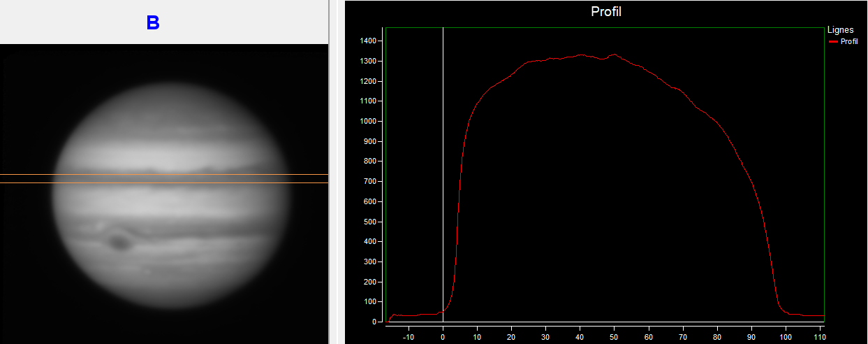Click the 80 x-axis label

(x=717, y=336)
